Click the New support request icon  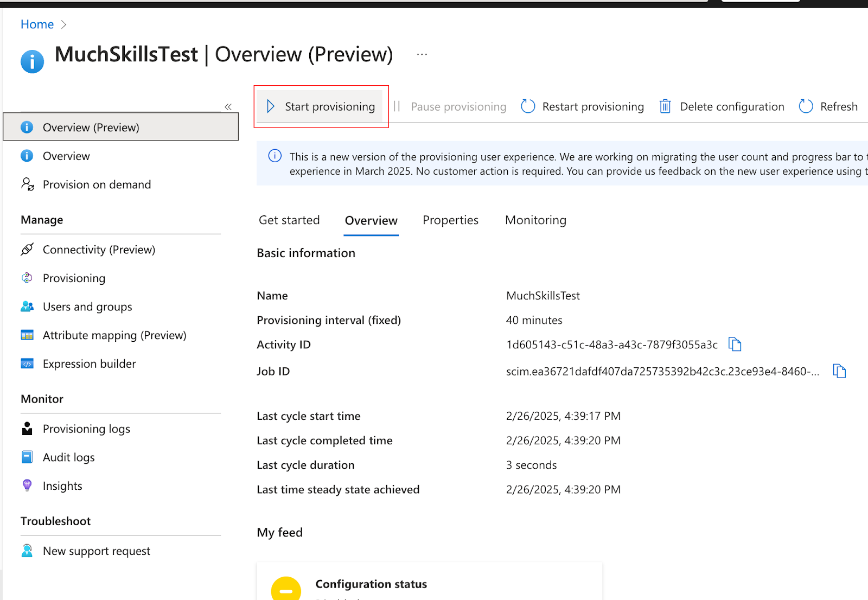click(x=27, y=551)
